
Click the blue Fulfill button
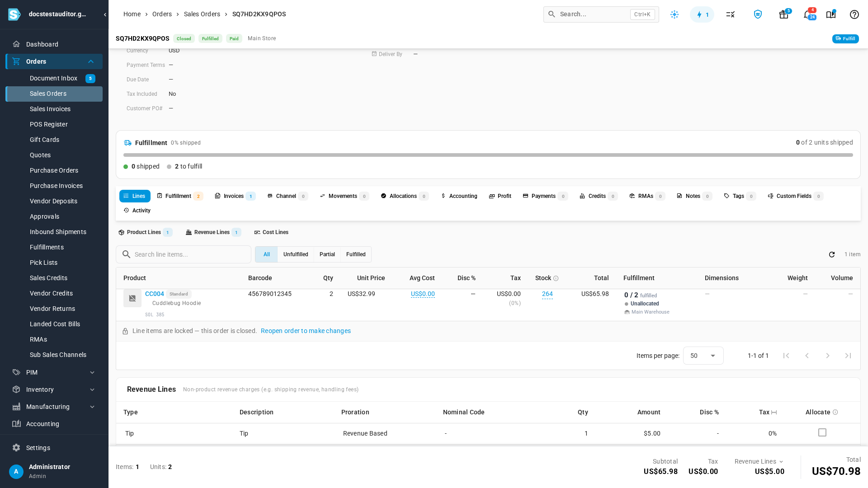[845, 39]
